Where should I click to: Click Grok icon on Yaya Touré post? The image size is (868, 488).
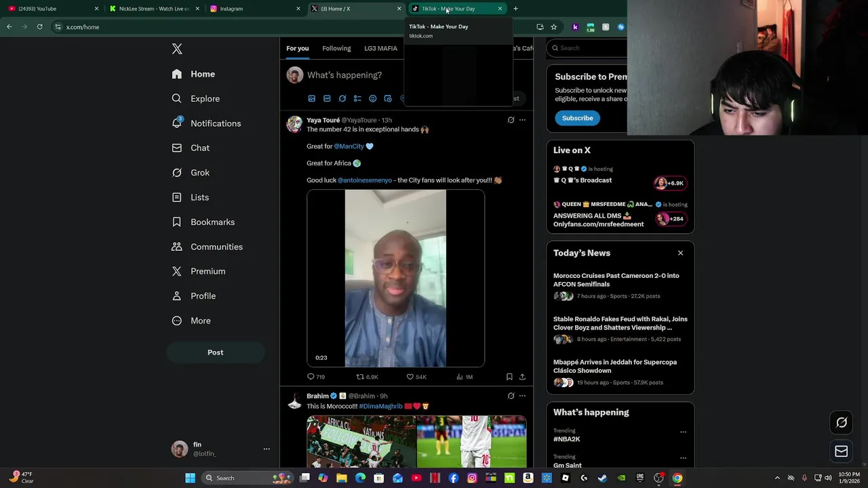coord(511,120)
